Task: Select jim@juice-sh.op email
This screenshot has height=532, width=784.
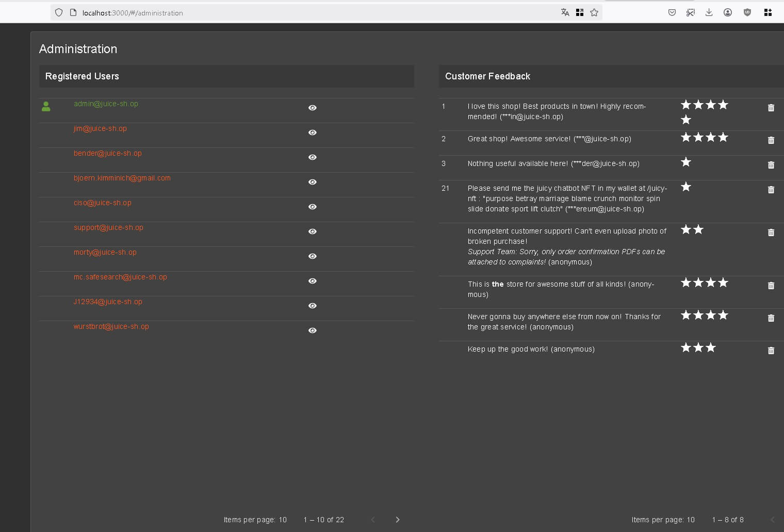Action: tap(100, 128)
